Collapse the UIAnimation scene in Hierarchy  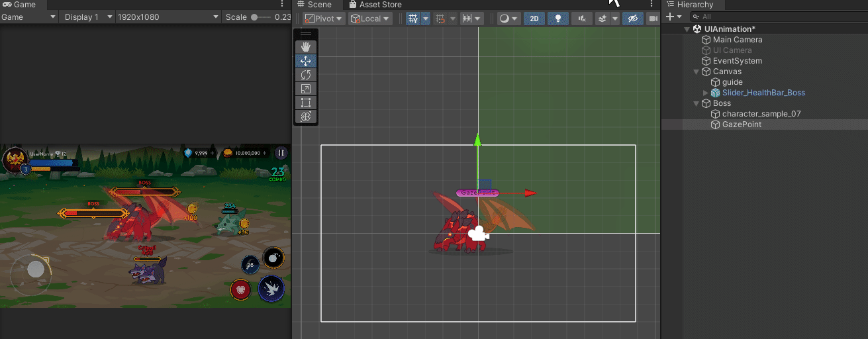tap(688, 29)
